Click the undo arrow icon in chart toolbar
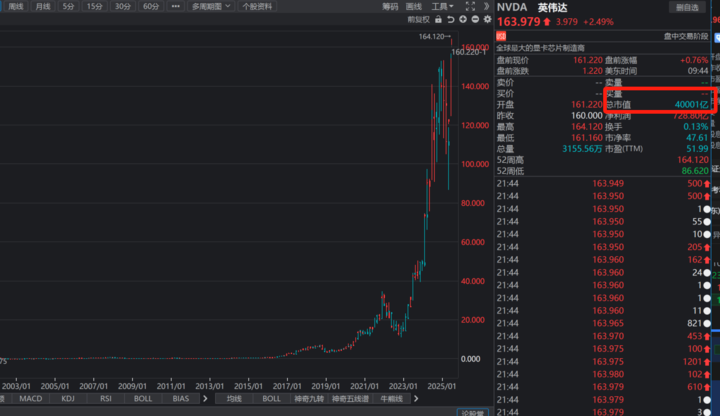This screenshot has width=720, height=416. pos(450,19)
